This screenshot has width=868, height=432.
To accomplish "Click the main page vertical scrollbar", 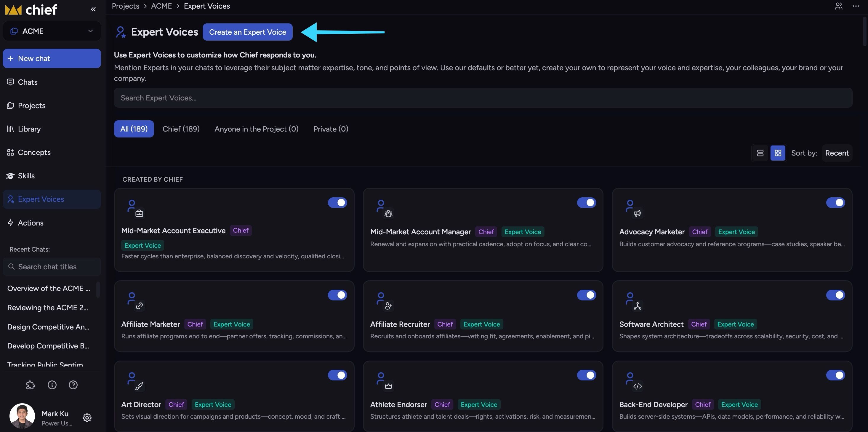I will click(865, 31).
